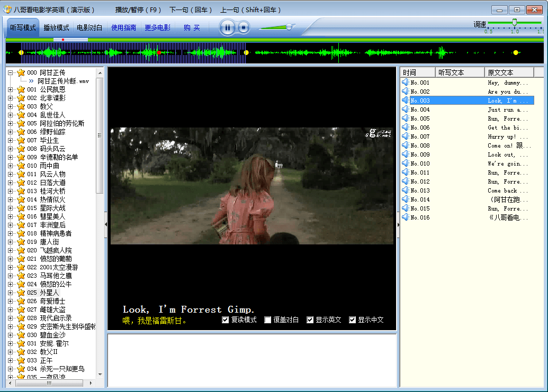Click the pause playback button
548x392 pixels.
227,28
